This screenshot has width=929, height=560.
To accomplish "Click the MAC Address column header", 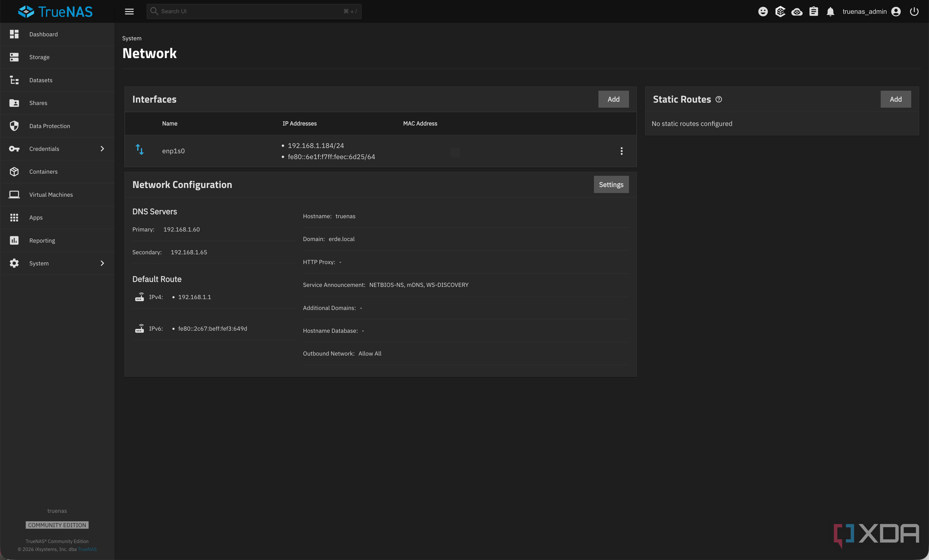I will [x=420, y=124].
